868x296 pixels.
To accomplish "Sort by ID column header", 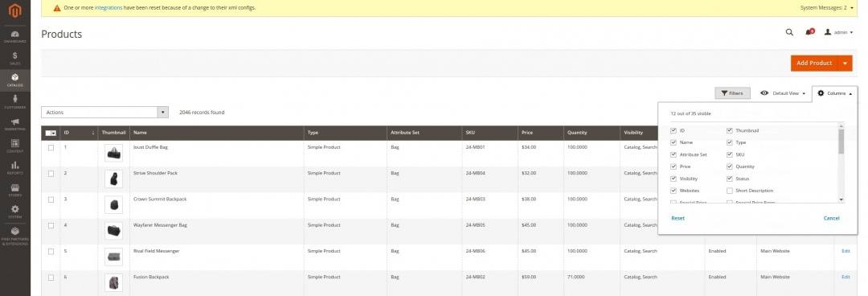I will 79,133.
